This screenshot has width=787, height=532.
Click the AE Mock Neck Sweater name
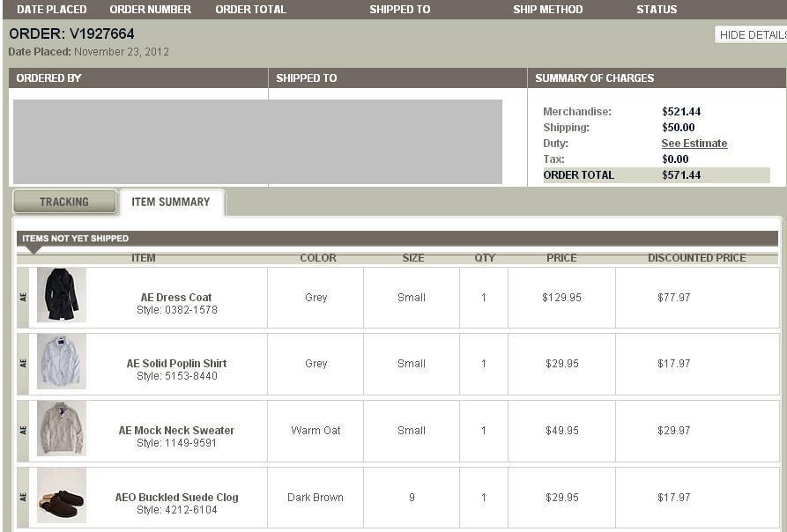(176, 430)
